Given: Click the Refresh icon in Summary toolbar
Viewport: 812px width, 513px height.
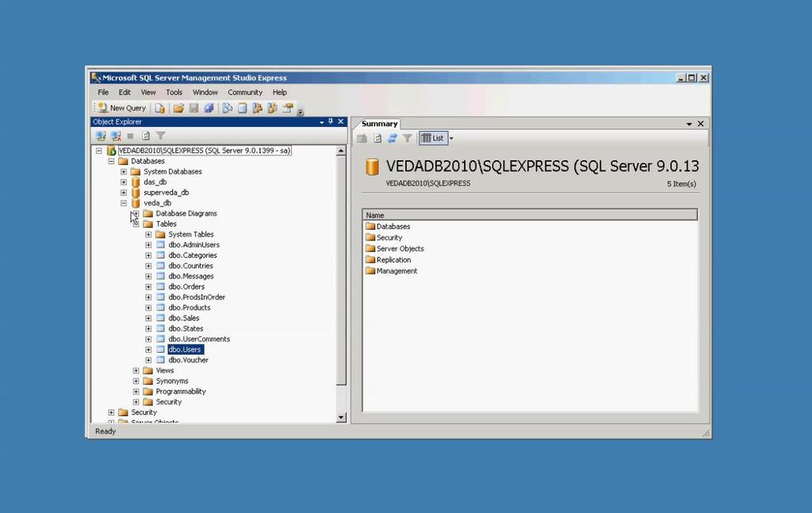Looking at the screenshot, I should point(377,138).
